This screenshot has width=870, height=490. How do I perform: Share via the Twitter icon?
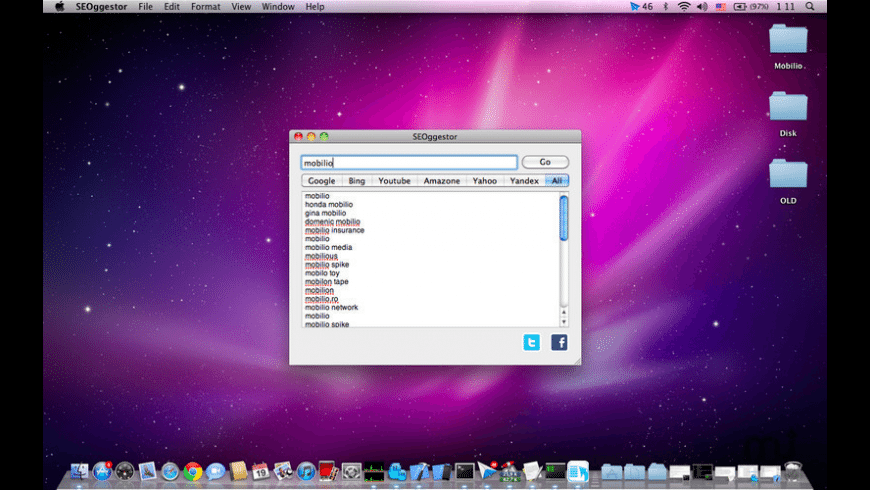pos(532,342)
